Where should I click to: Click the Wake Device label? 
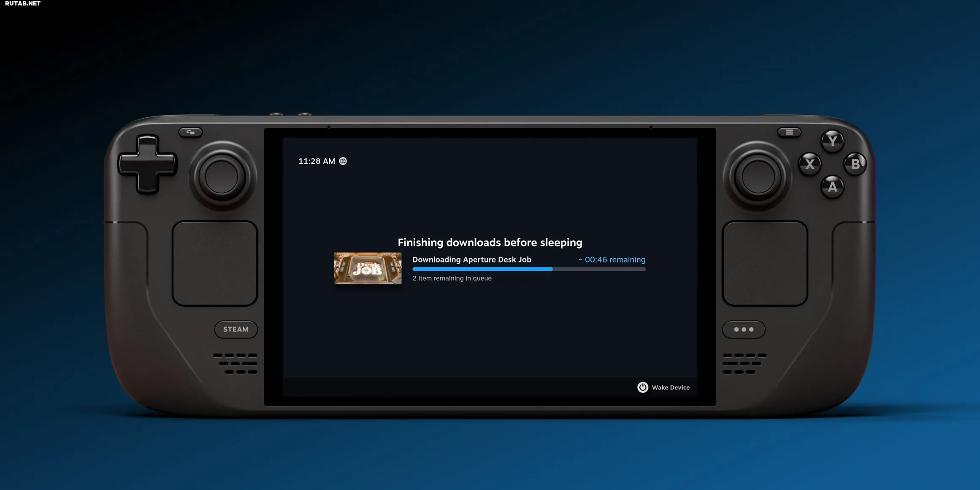coord(670,387)
